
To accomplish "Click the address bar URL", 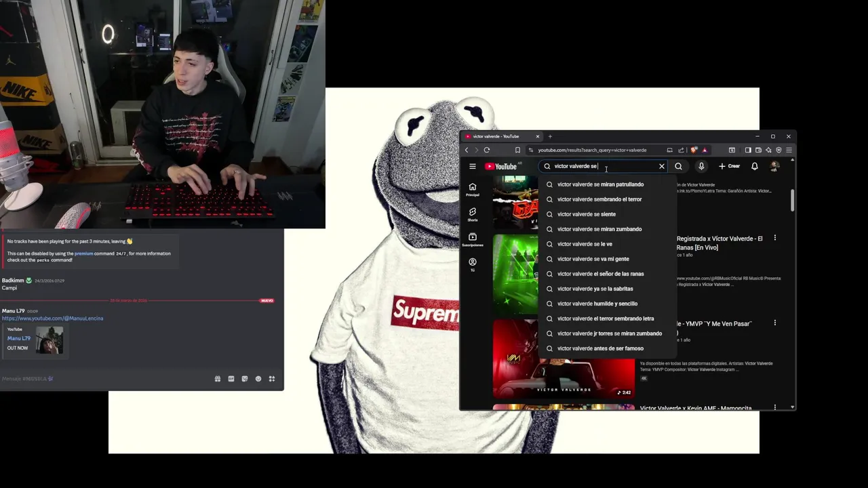I will (x=592, y=150).
